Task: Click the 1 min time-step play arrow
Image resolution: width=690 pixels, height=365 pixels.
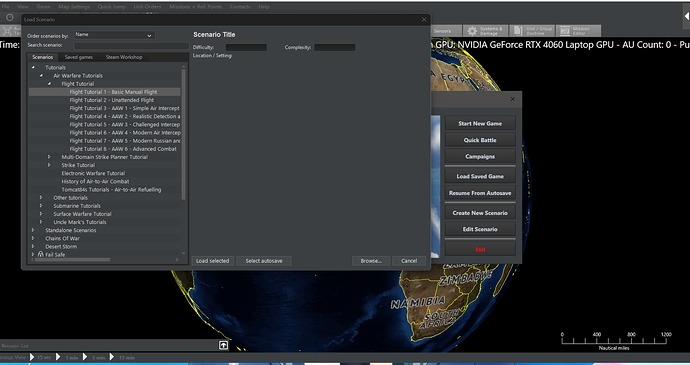Action: click(x=58, y=357)
